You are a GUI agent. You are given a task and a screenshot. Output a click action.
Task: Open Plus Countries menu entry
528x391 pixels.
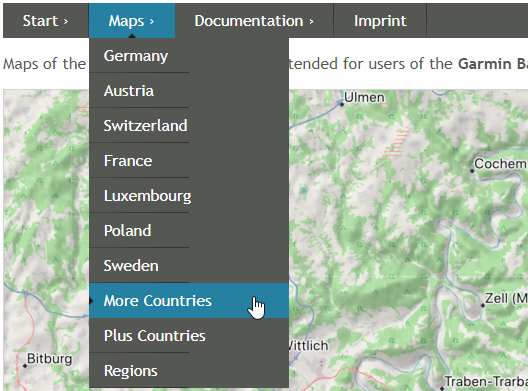coord(189,336)
